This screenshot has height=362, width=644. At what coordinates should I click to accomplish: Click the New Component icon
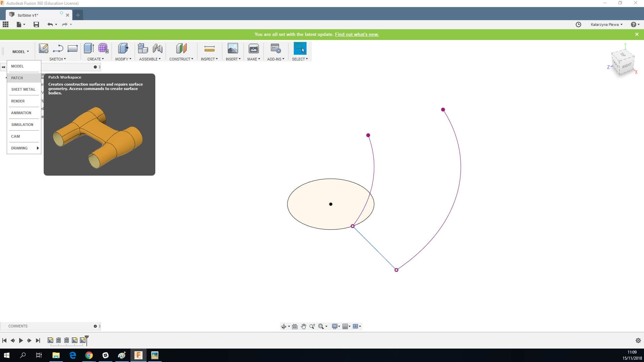(143, 48)
